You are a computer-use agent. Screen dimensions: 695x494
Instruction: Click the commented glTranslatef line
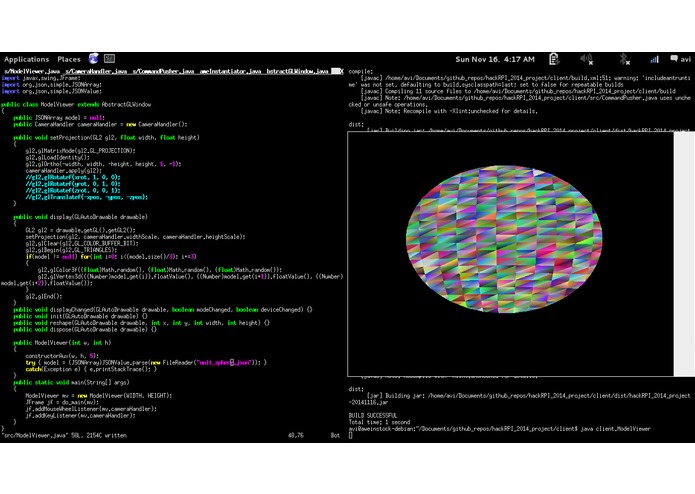tap(86, 197)
